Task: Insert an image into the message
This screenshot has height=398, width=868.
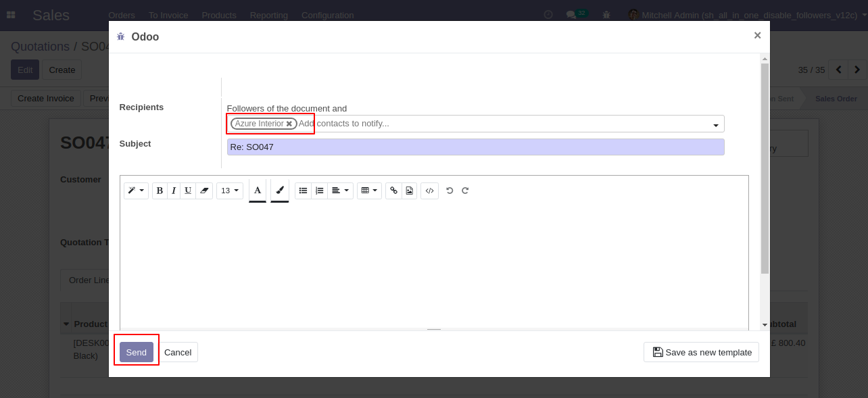Action: pyautogui.click(x=410, y=191)
